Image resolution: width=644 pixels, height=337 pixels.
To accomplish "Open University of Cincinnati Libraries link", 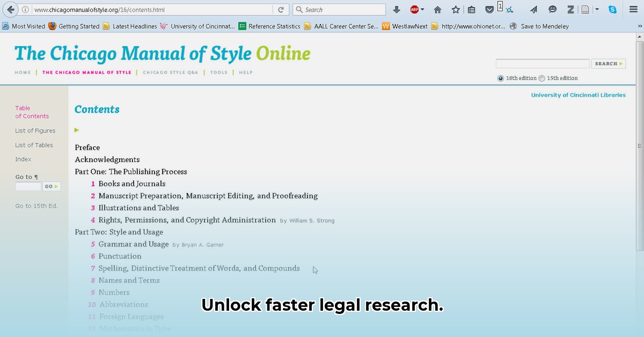I will [x=579, y=95].
